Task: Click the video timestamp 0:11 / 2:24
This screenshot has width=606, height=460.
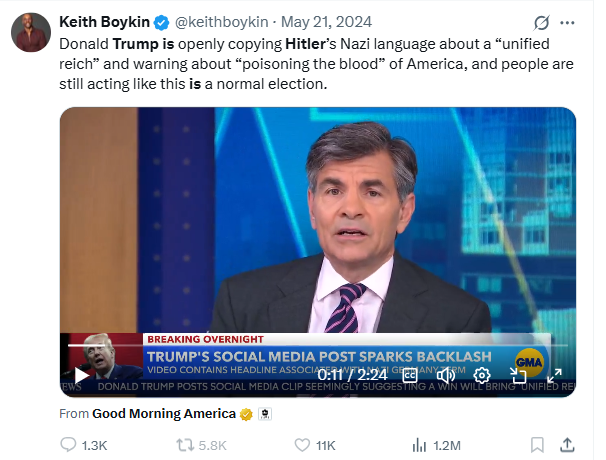Action: [353, 375]
